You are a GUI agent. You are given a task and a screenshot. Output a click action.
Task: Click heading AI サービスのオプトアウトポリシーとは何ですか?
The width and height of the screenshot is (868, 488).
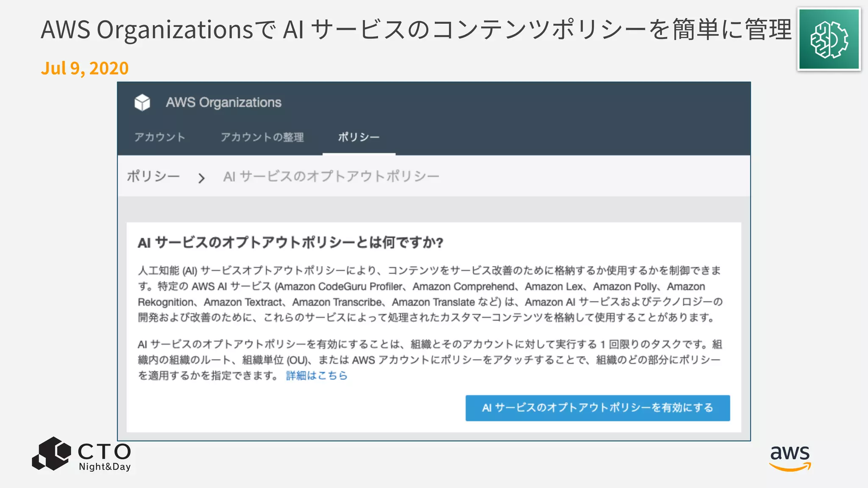point(290,243)
